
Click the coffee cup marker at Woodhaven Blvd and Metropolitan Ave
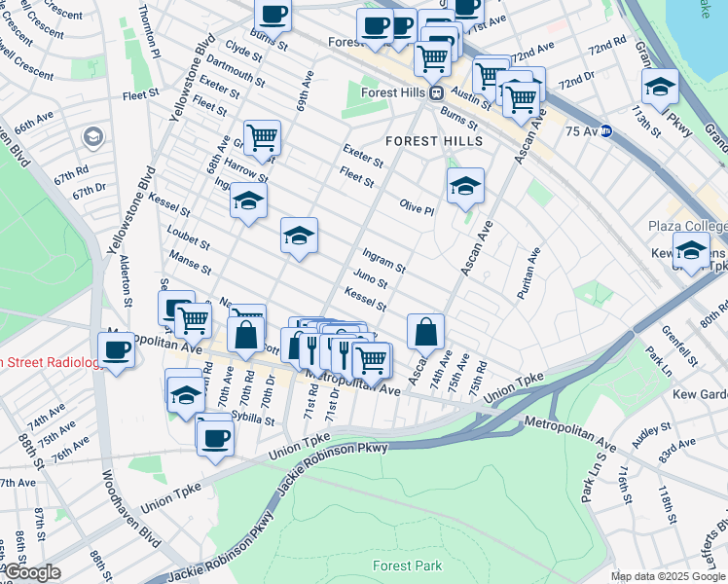pos(116,351)
